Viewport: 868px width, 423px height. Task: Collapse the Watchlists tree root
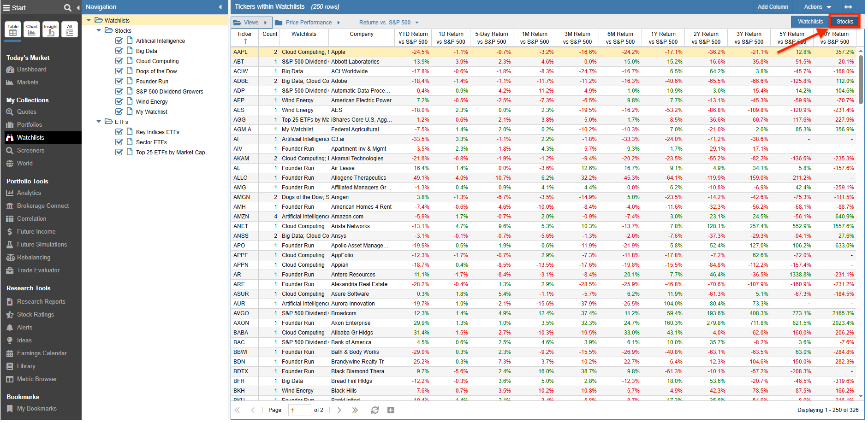pyautogui.click(x=89, y=20)
